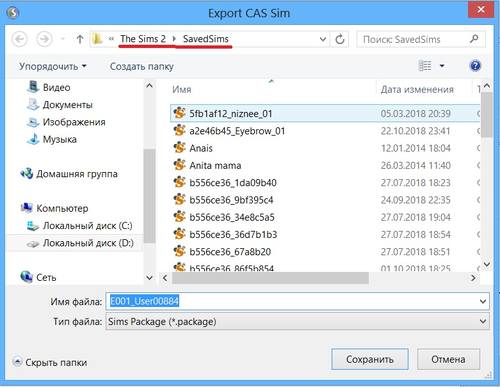The height and width of the screenshot is (387, 500).
Task: Expand the address bar path dropdown
Action: 323,39
